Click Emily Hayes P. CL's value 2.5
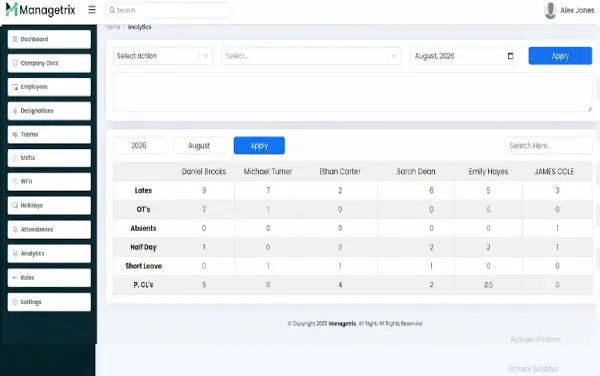 488,285
